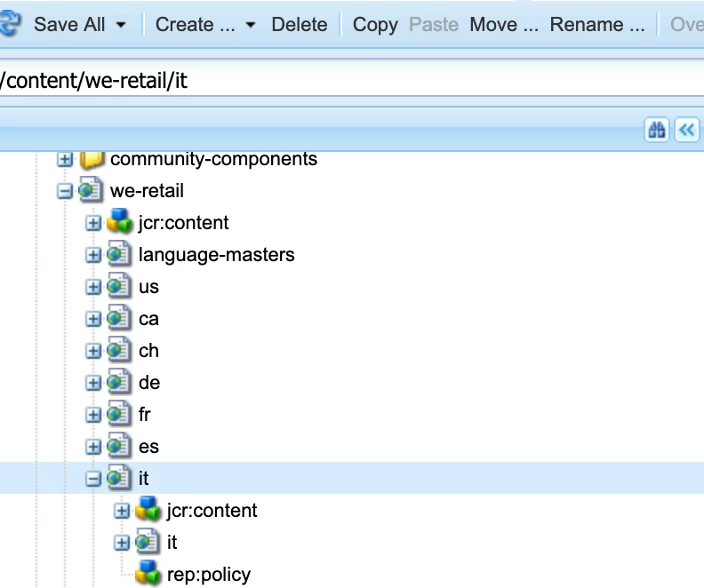Click the page icon beside es
The width and height of the screenshot is (704, 588).
point(119,446)
